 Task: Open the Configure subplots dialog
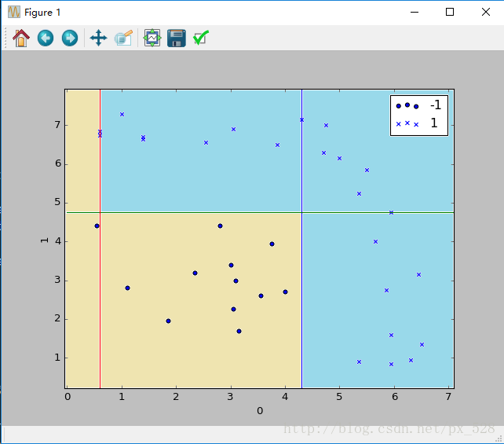pos(152,38)
